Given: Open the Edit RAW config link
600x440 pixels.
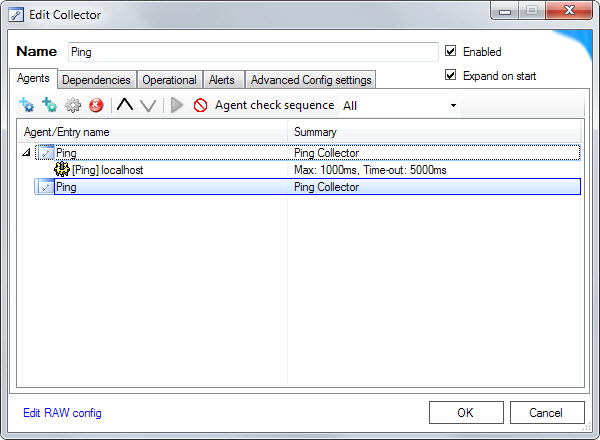Looking at the screenshot, I should [x=62, y=413].
